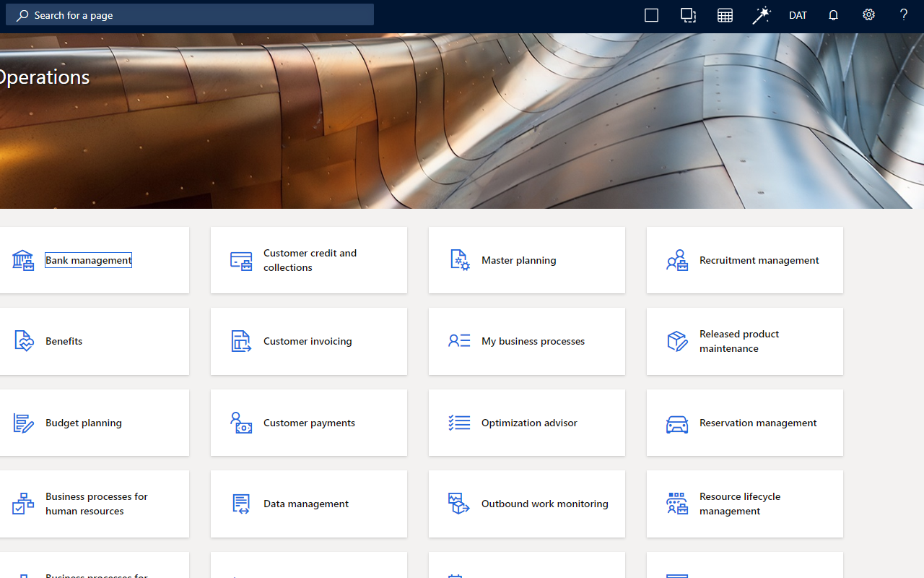
Task: Open the Benefits workspace label
Action: tap(64, 341)
